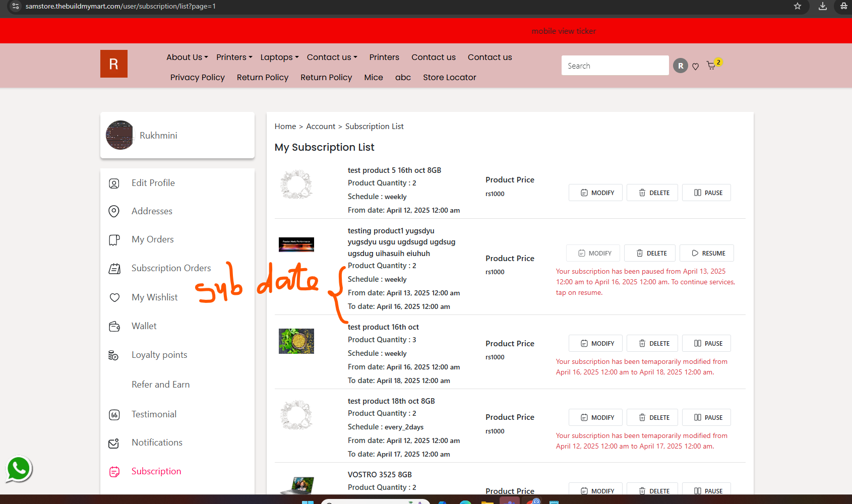The image size is (852, 504).
Task: Open the test product 5 16th oct thumbnail
Action: (x=296, y=184)
